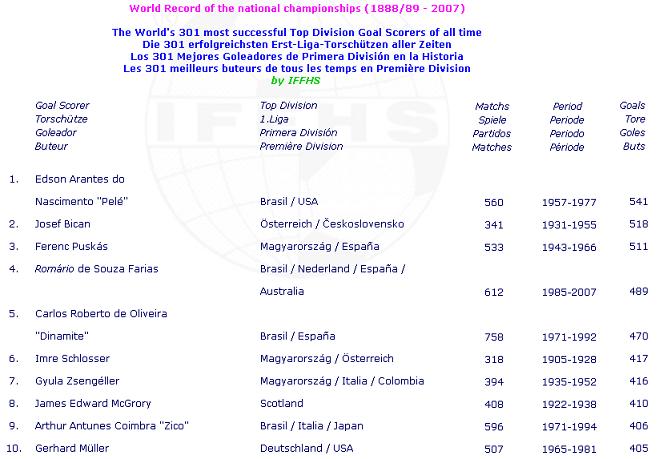
Task: Click the pink World Record page title
Action: coord(285,9)
